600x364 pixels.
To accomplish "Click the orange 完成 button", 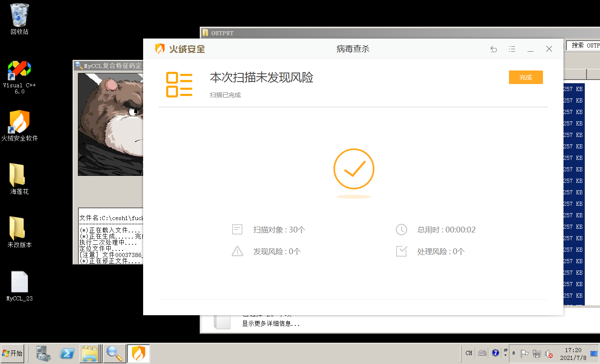I will coord(526,77).
